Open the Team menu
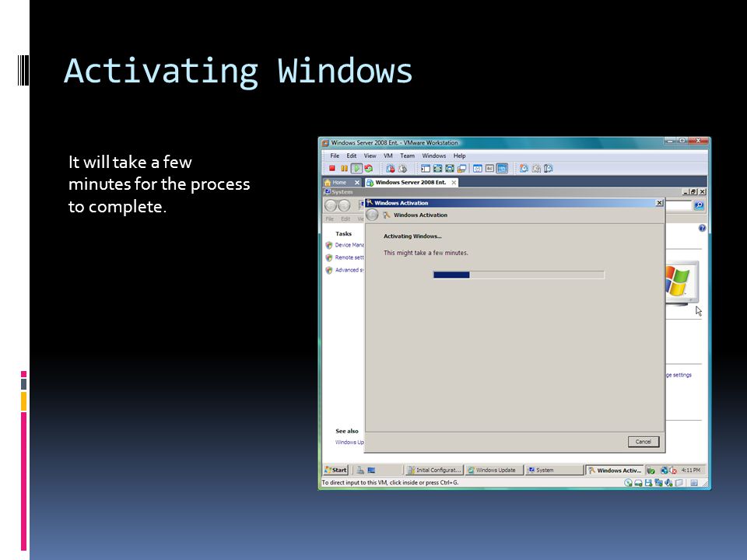The width and height of the screenshot is (747, 560). point(407,156)
